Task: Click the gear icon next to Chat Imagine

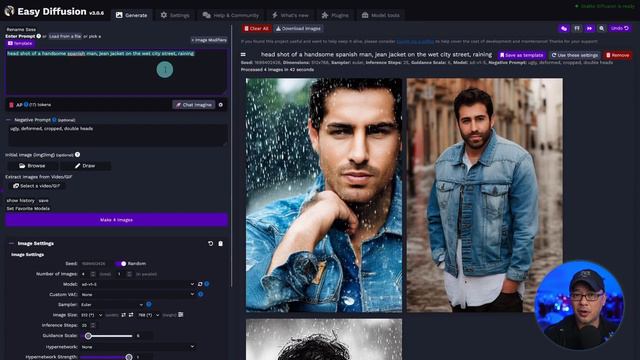Action: click(221, 105)
